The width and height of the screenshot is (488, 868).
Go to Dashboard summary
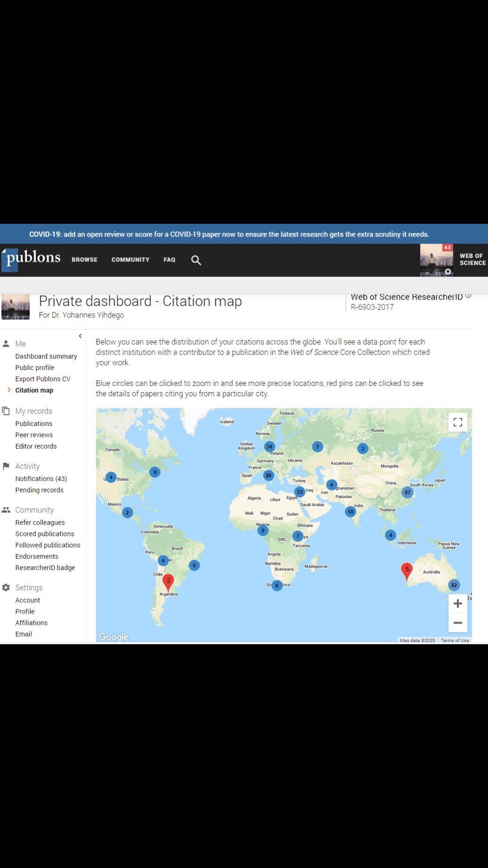click(46, 356)
